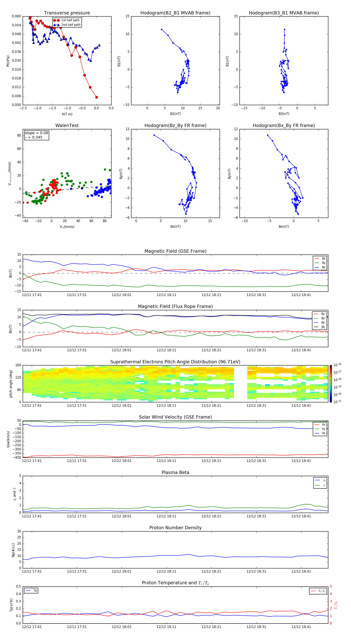
Task: Click the '|B|' legend entry in Flux Rope plot
Action: click(320, 327)
